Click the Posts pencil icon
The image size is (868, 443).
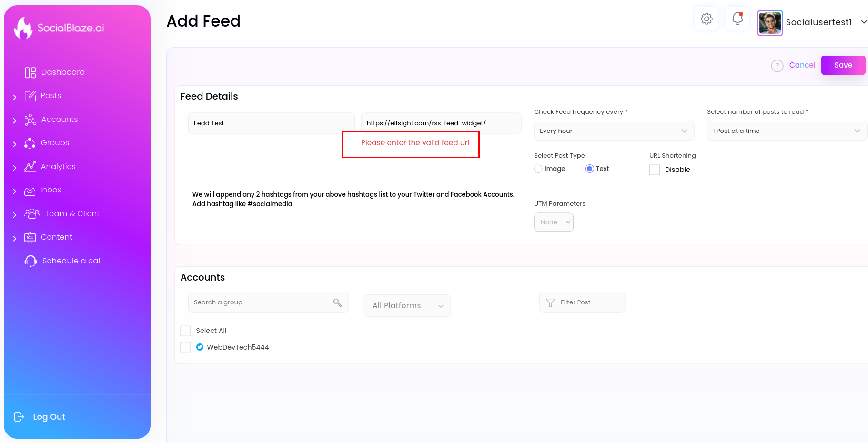click(x=30, y=96)
